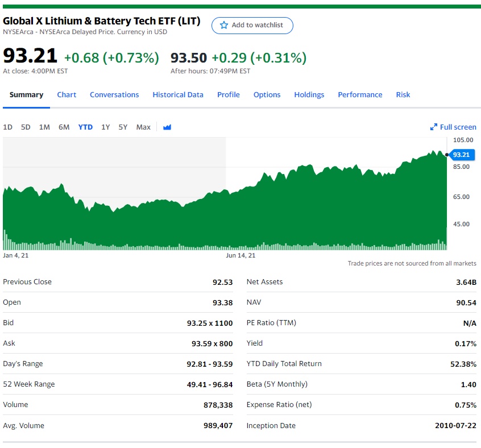
Task: Click the Volume value 878,338
Action: pyautogui.click(x=218, y=405)
